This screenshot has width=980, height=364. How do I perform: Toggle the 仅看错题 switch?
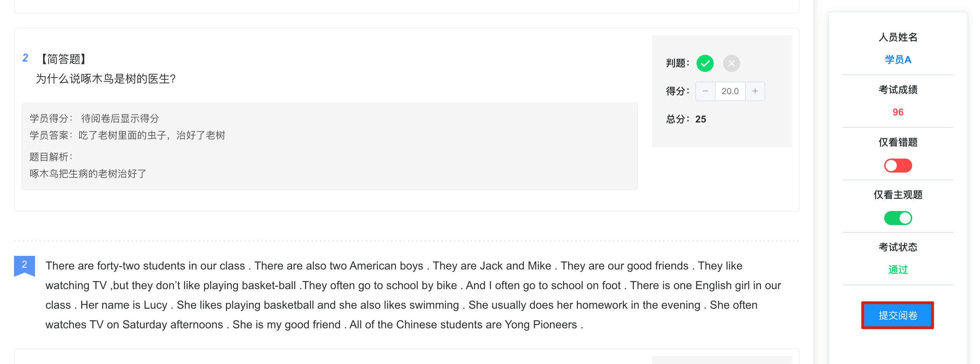(898, 166)
